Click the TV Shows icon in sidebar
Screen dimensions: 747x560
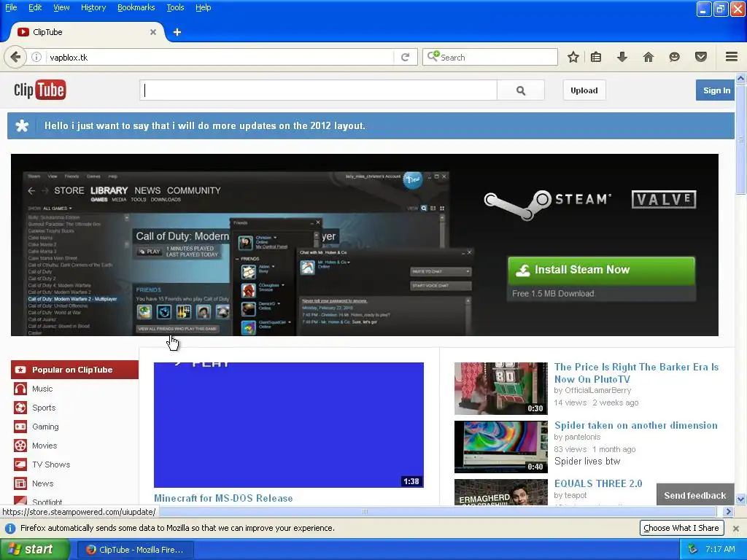pyautogui.click(x=20, y=464)
